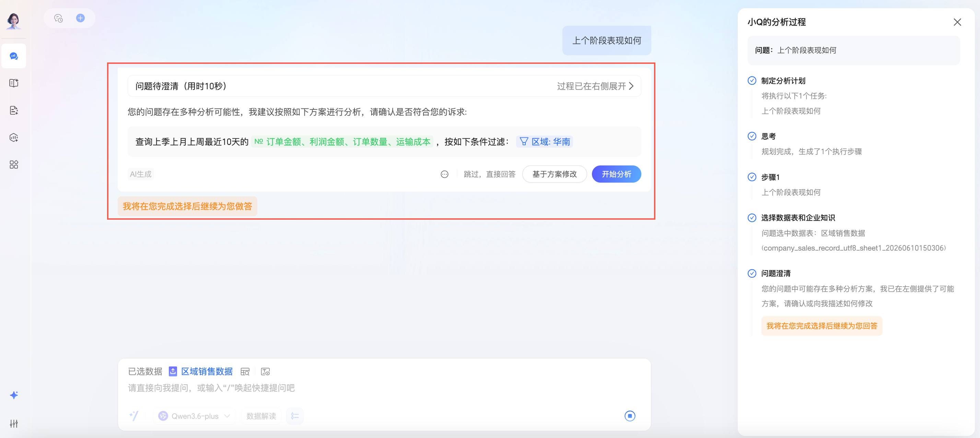Click the 思考 step heading
980x438 pixels.
(x=768, y=136)
